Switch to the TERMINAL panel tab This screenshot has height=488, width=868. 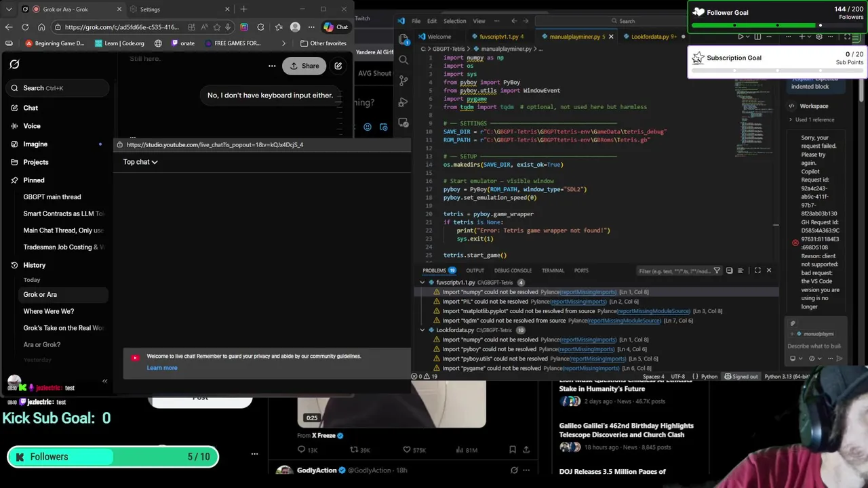click(553, 270)
